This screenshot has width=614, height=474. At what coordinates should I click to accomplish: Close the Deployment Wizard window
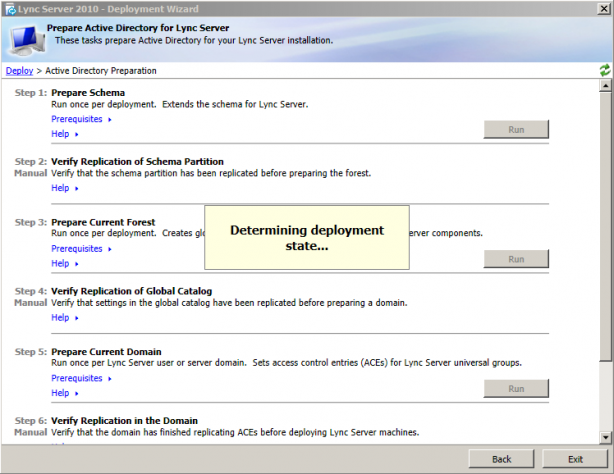point(603,9)
